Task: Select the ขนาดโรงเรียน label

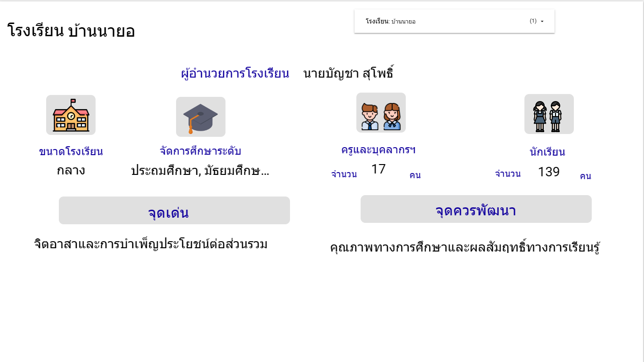Action: [71, 152]
